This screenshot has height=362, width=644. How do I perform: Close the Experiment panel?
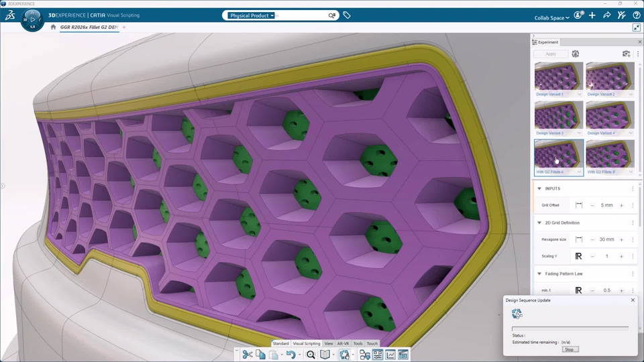coord(639,42)
